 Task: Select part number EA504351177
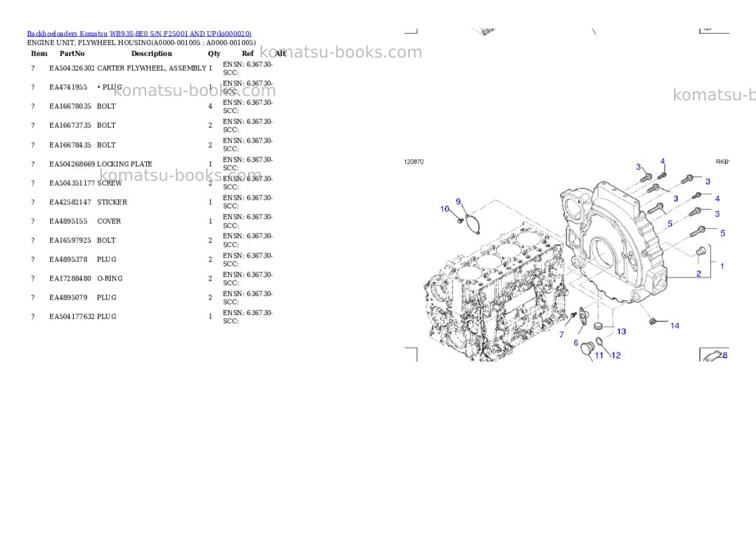pos(72,183)
